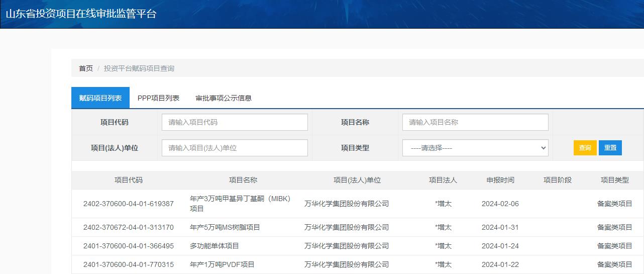Click the 申报时间 column header
The width and height of the screenshot is (644, 274).
point(500,180)
